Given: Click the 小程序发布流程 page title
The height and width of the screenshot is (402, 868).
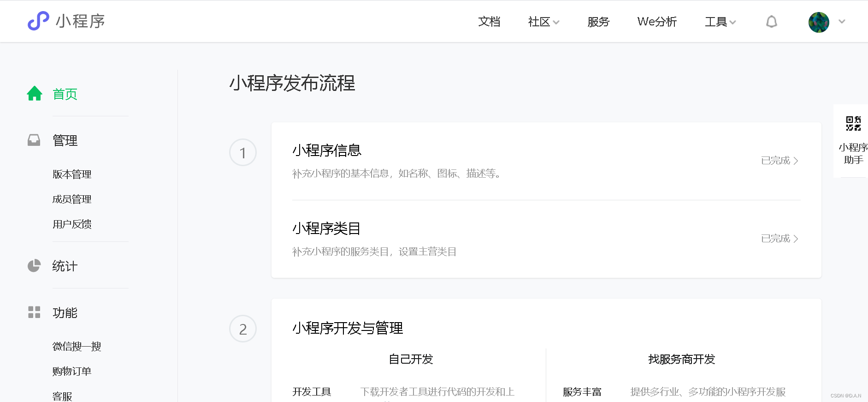Looking at the screenshot, I should click(293, 84).
